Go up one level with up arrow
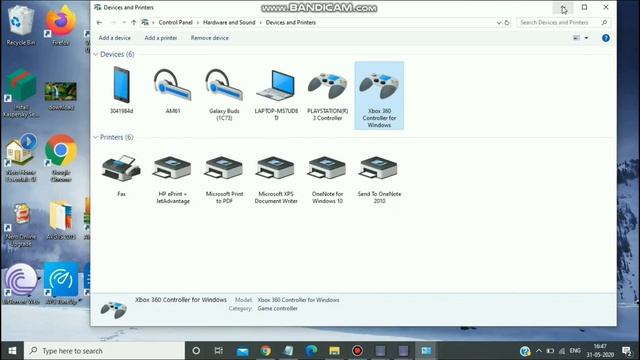Screen dimensions: 640x360 [x=134, y=22]
